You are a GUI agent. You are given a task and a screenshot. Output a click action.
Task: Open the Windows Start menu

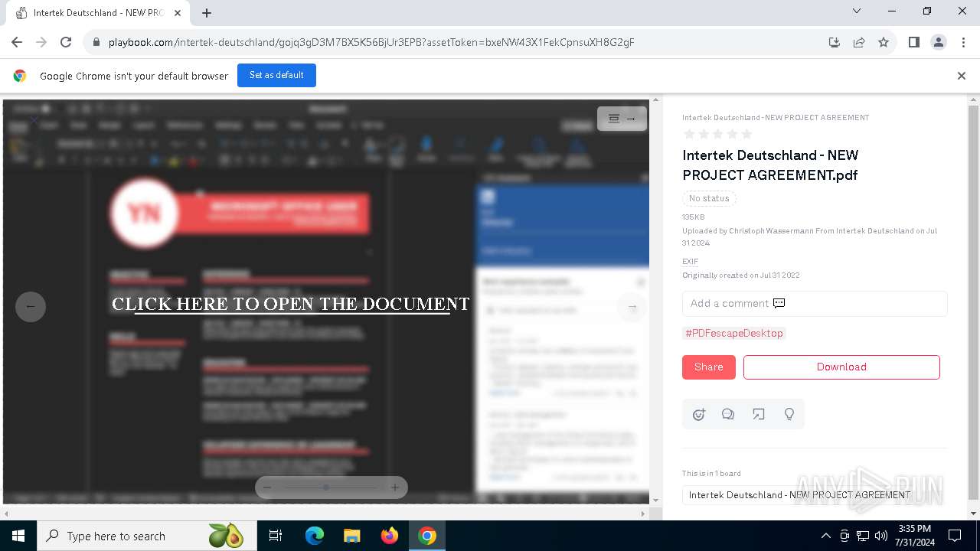coord(18,536)
